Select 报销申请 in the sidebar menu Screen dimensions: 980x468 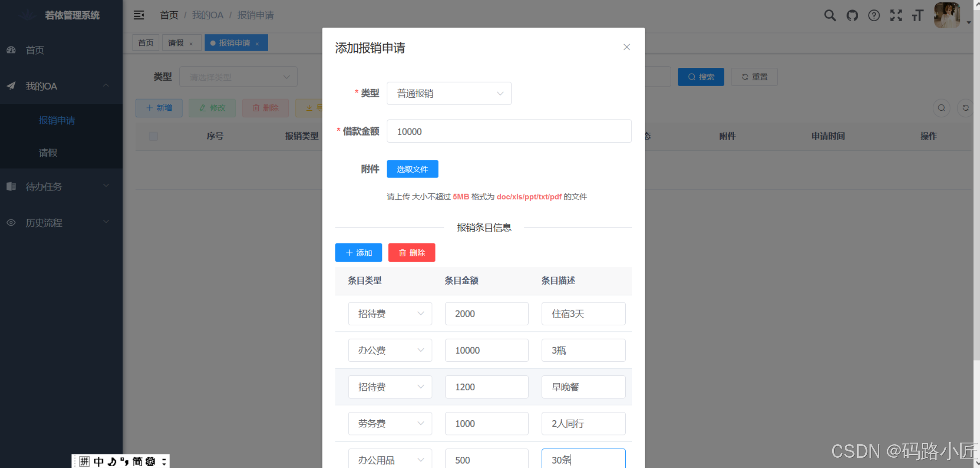click(57, 120)
